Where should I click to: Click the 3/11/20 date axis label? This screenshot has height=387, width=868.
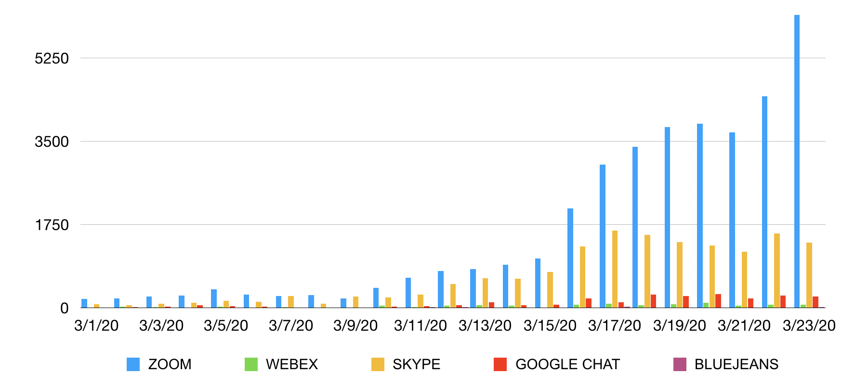tap(420, 326)
